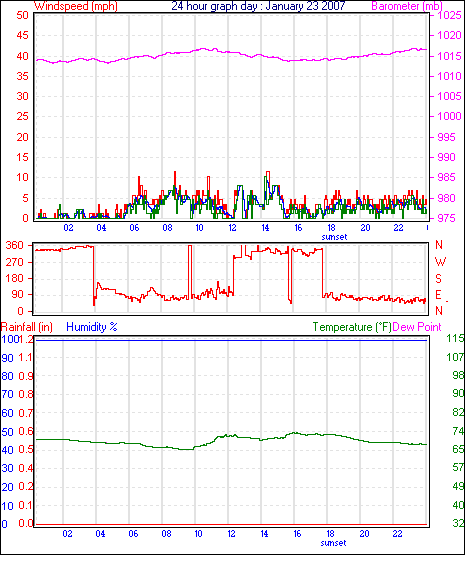Click the W compass label on the direction chart

[x=440, y=262]
